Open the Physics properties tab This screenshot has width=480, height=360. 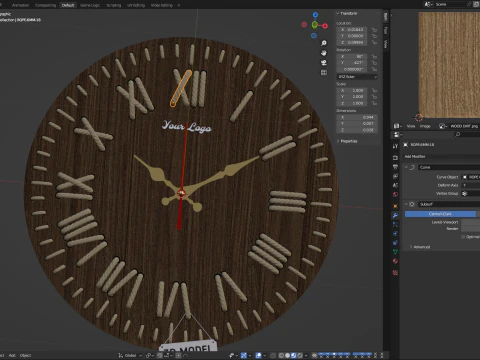395,234
